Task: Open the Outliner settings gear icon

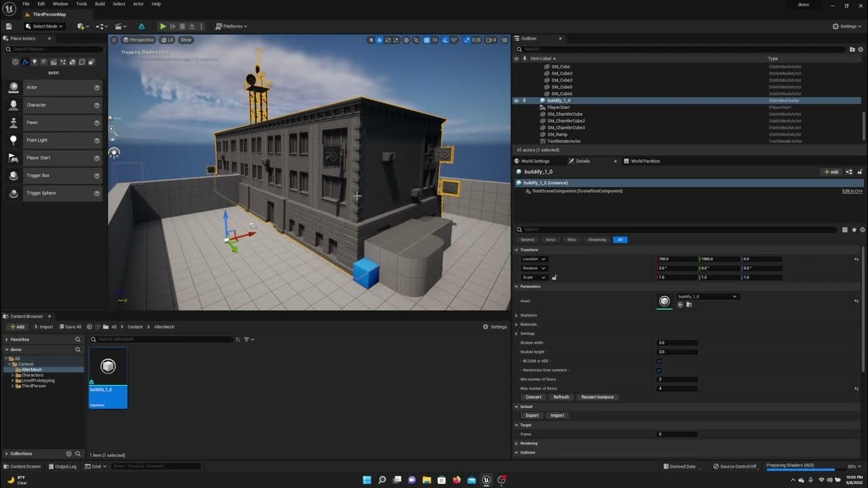Action: point(860,49)
